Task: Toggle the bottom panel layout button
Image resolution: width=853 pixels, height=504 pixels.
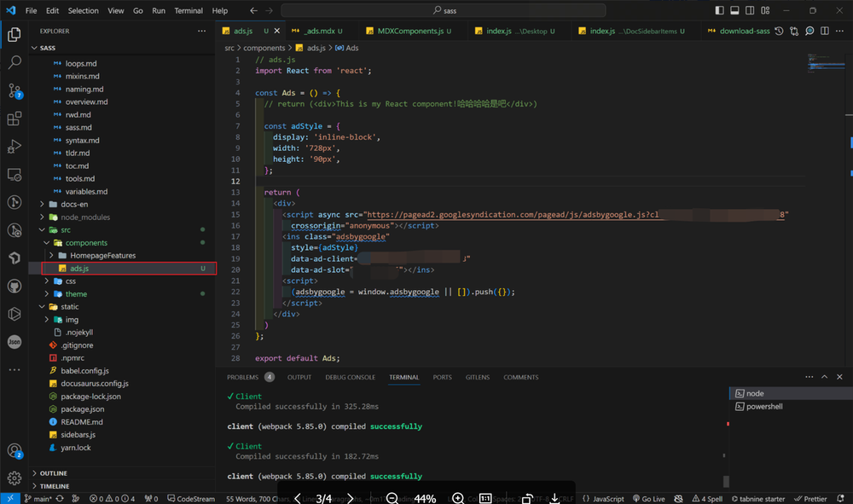Action: [x=735, y=11]
